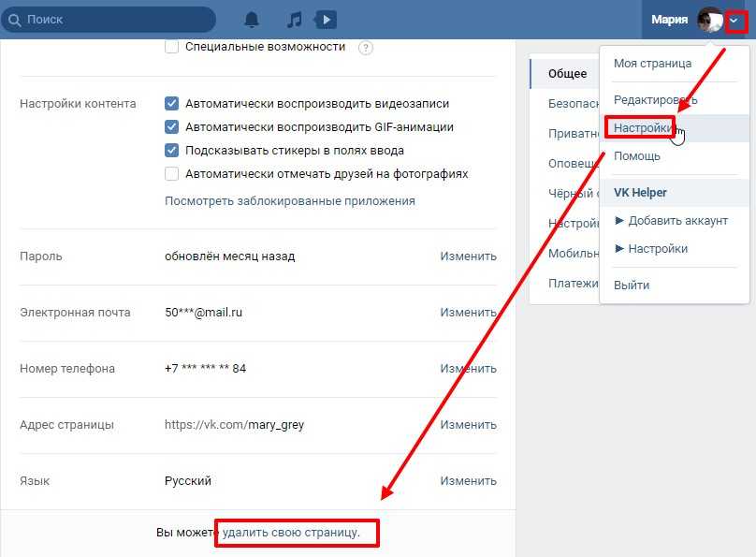Click the magnifier icon in search
The image size is (756, 557).
pos(14,20)
